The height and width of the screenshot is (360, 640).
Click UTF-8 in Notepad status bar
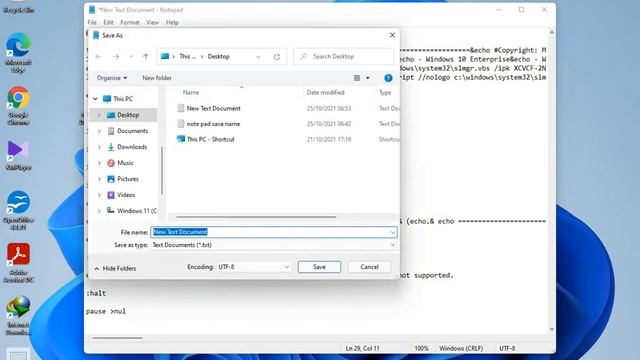pyautogui.click(x=507, y=349)
